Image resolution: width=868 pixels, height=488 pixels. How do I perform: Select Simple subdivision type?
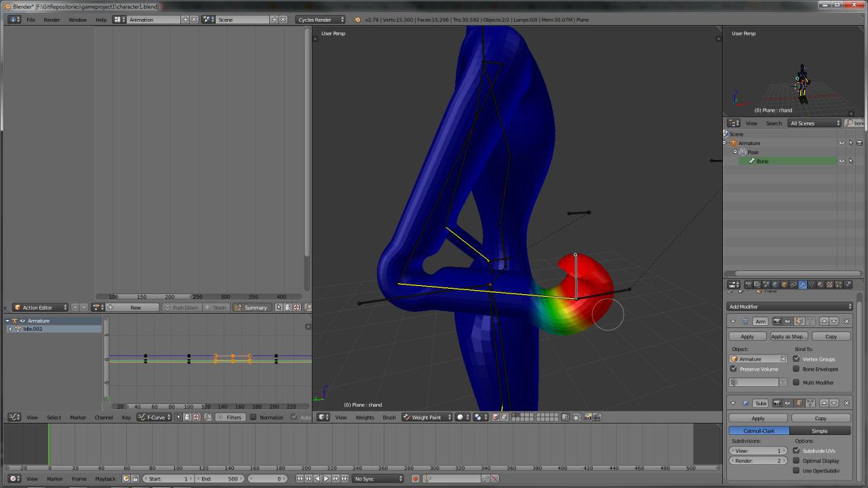[821, 431]
